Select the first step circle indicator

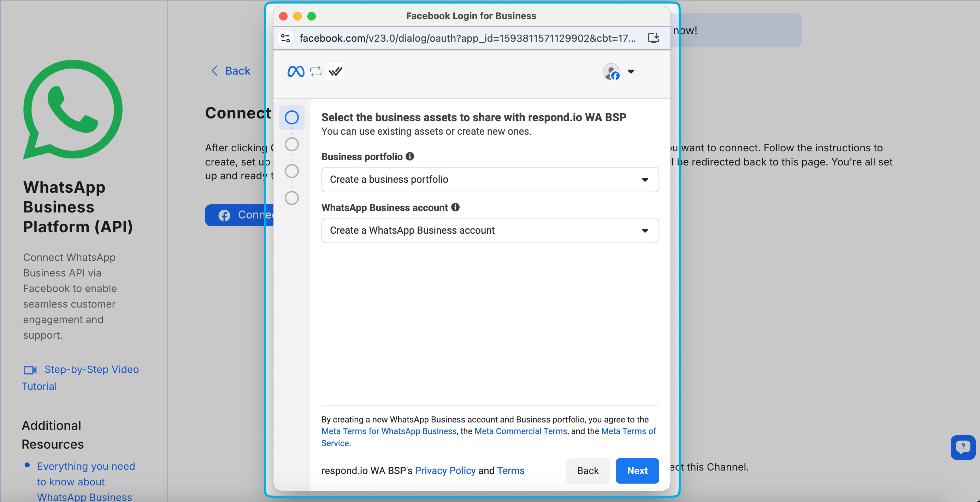point(292,117)
